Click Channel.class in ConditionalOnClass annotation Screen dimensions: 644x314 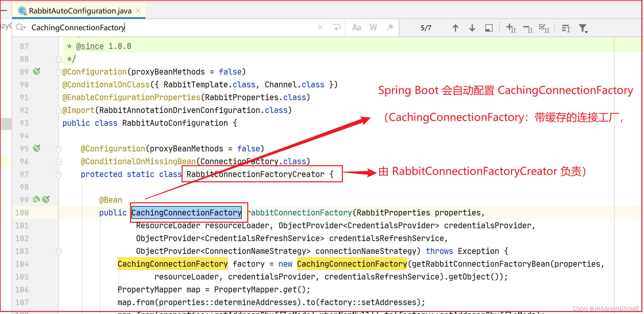[295, 85]
